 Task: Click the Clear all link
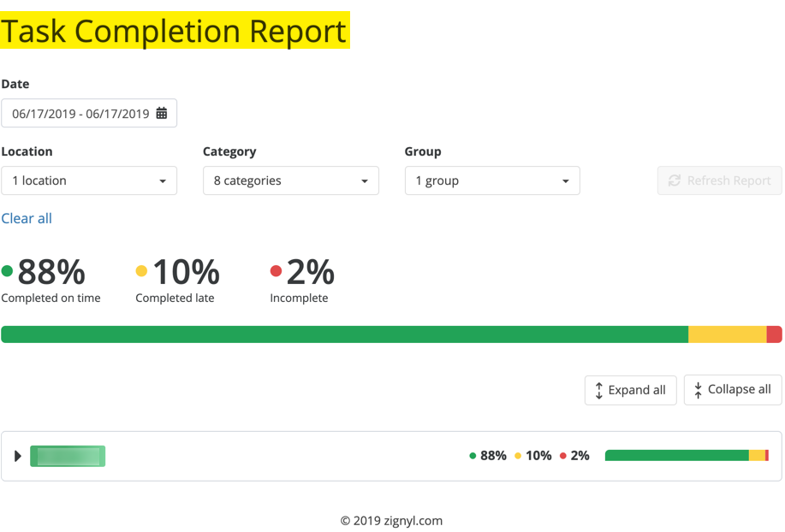(27, 218)
